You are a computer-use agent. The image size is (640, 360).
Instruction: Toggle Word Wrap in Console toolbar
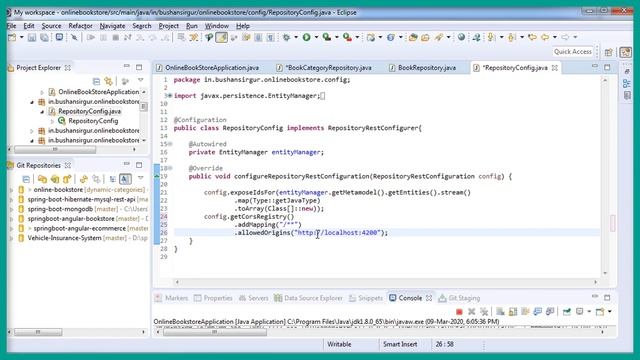click(525, 312)
